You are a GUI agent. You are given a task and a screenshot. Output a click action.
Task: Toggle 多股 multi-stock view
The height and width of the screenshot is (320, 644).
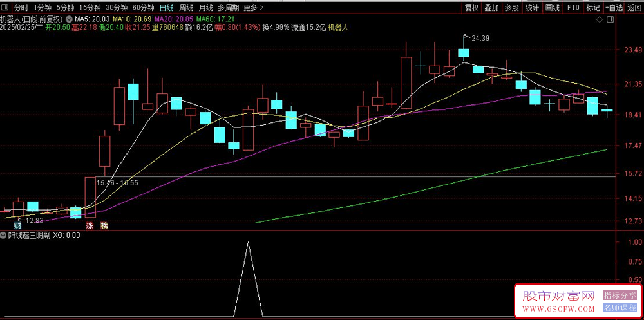511,8
